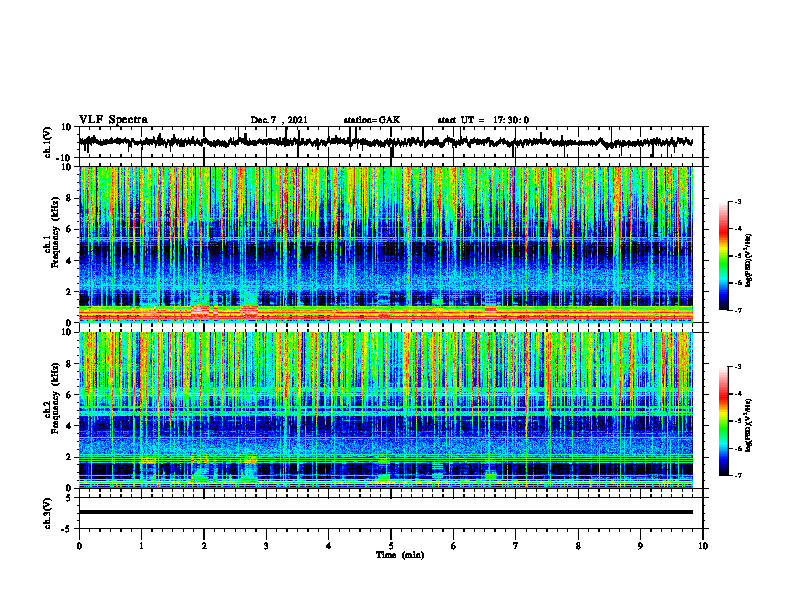Select the 'start UT = 17:30:0' text
Screen dimensions: 792x612
(483, 120)
